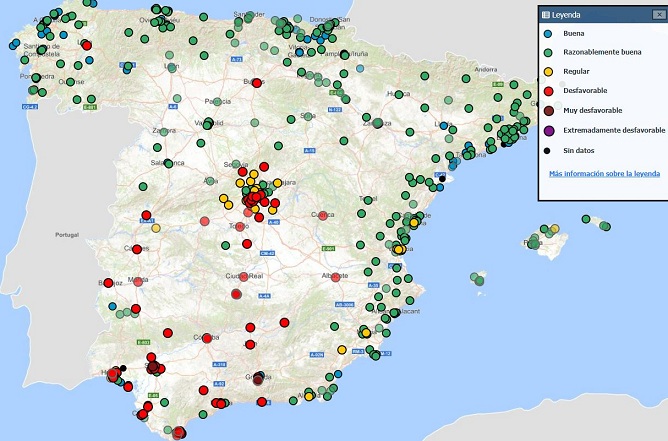
Task: Select green station marker at Zamora
Action: [x=164, y=130]
